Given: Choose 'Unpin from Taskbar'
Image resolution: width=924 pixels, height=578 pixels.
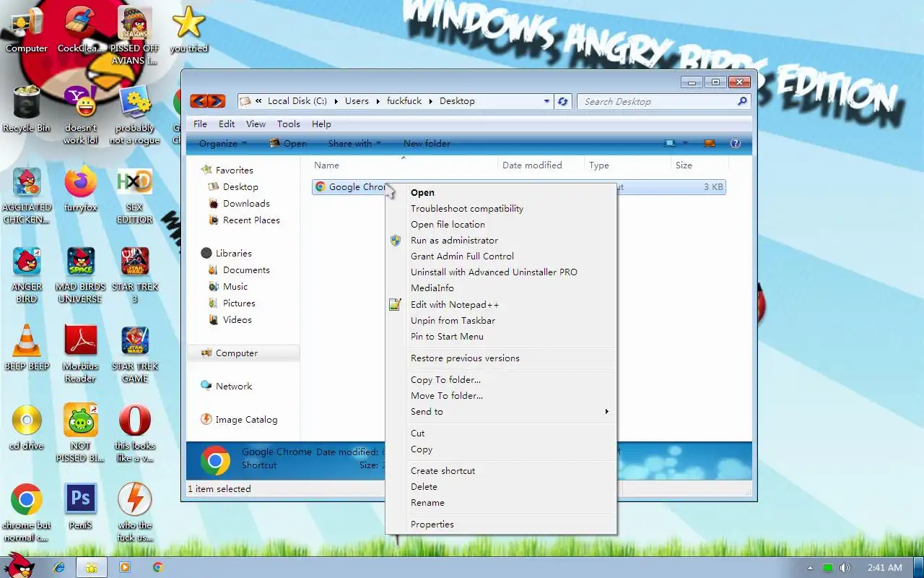Looking at the screenshot, I should 501,321.
